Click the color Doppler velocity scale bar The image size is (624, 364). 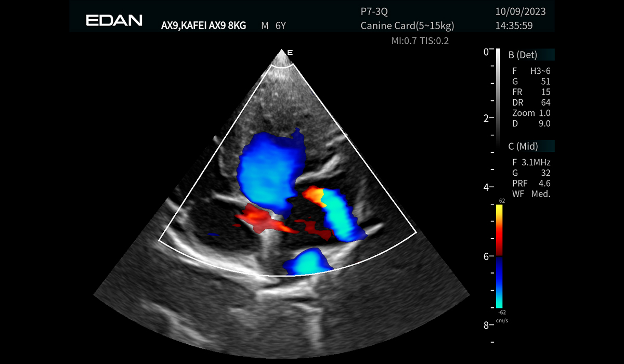(x=499, y=256)
